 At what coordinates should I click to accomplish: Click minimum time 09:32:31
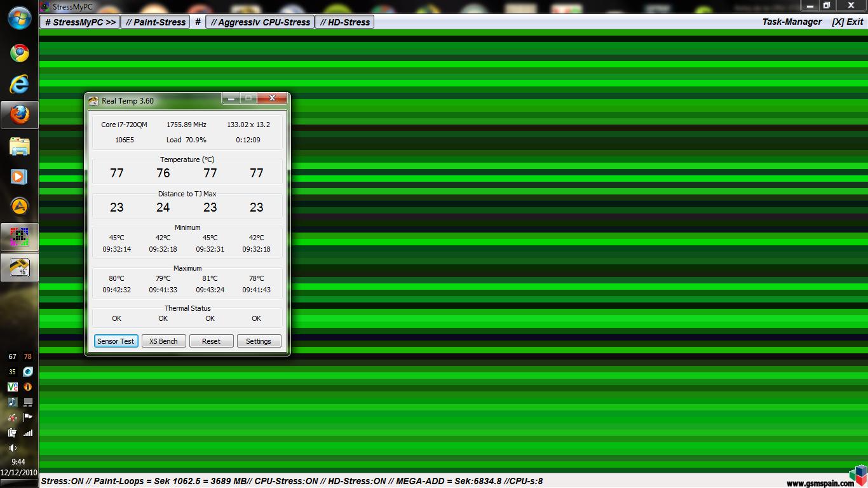click(x=210, y=249)
